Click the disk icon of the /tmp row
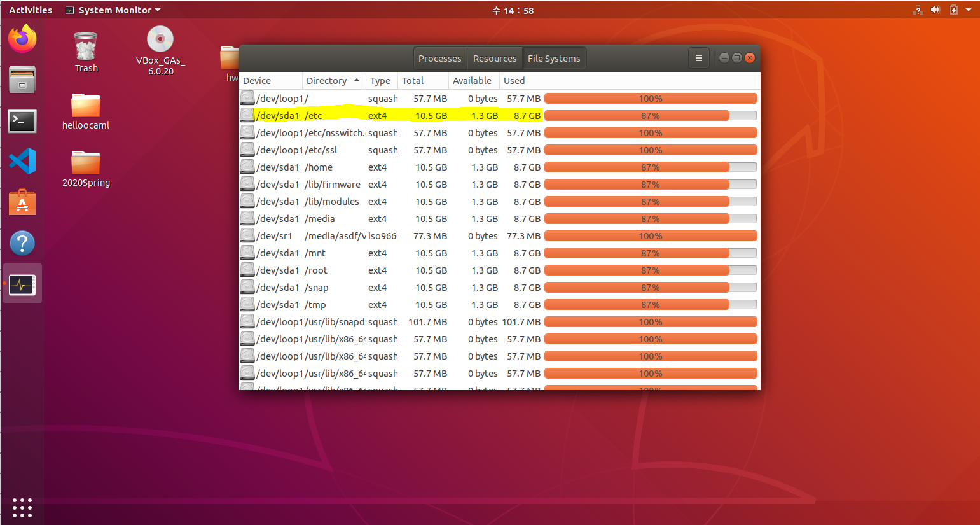The width and height of the screenshot is (980, 525). coord(247,304)
